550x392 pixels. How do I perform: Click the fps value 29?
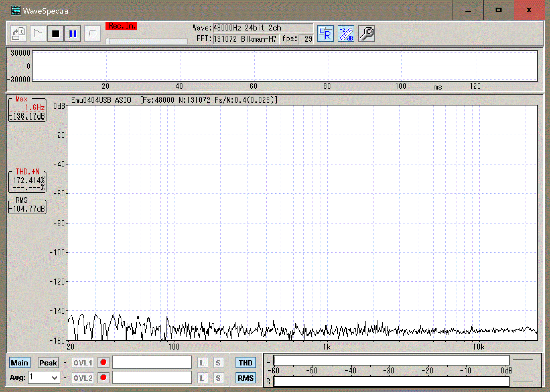tap(306, 39)
